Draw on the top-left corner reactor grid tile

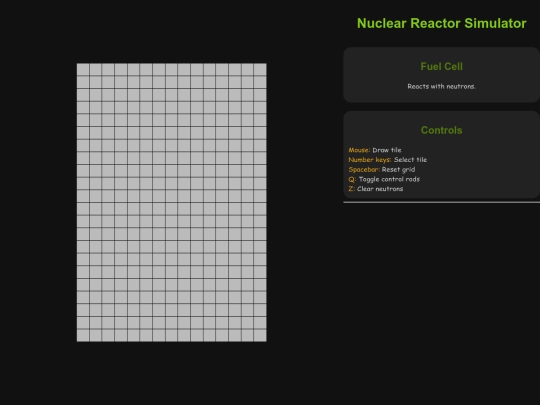pos(83,70)
